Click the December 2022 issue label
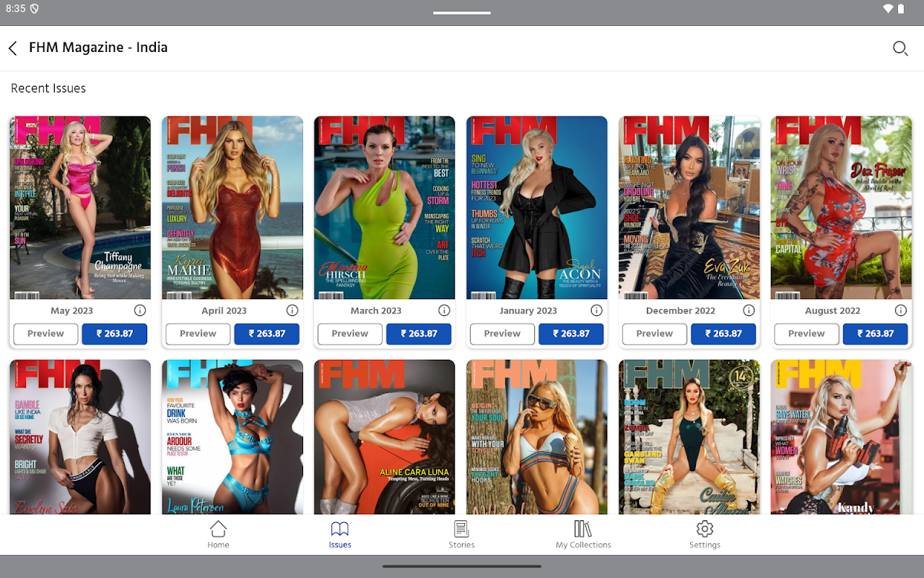Image resolution: width=924 pixels, height=578 pixels. pos(680,311)
